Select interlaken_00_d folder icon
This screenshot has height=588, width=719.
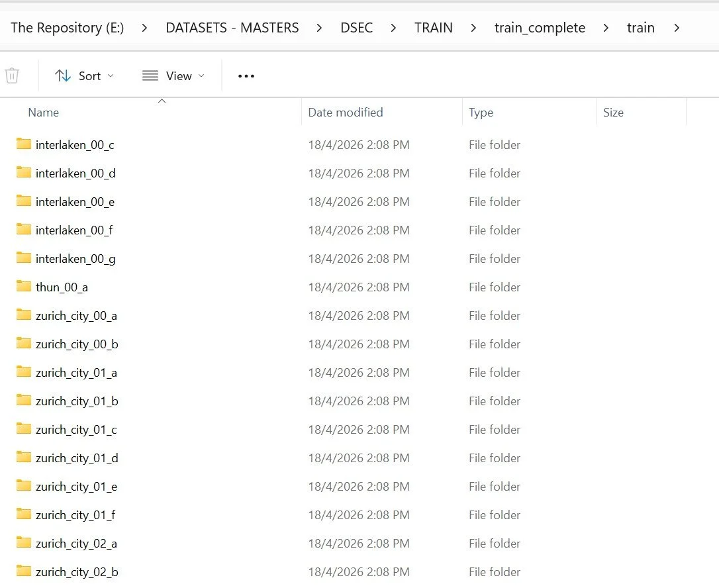tap(23, 172)
